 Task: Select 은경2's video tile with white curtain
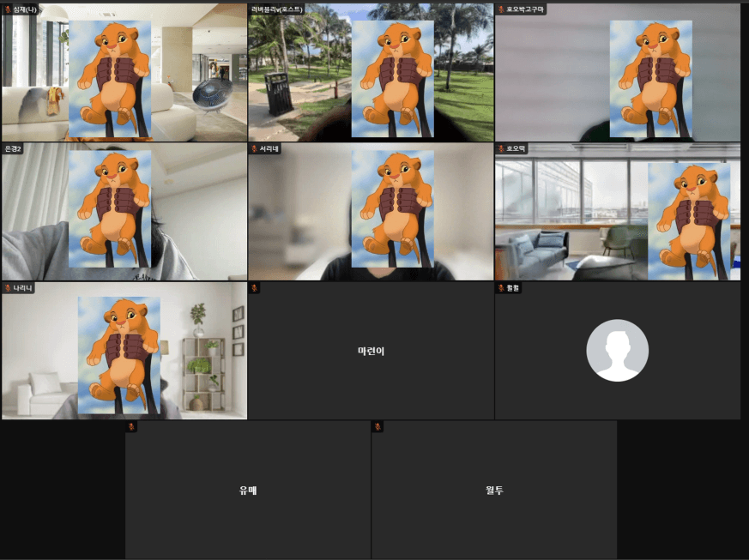coord(124,212)
